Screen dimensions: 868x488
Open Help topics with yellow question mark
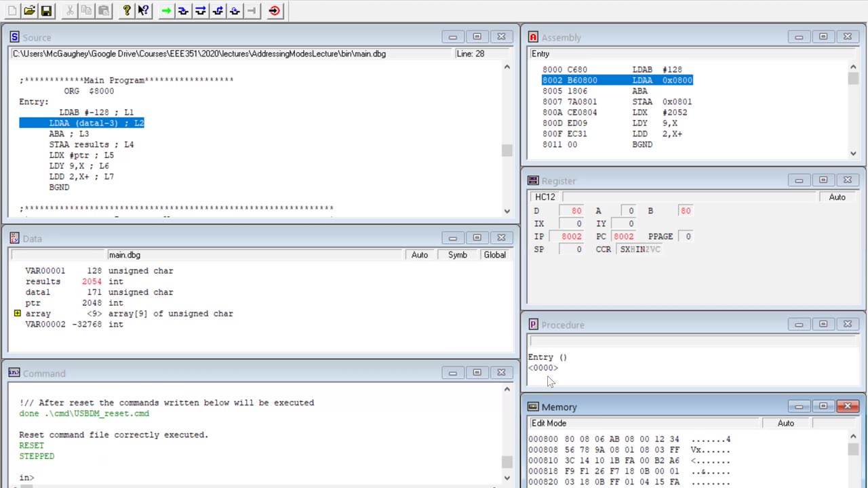click(127, 11)
